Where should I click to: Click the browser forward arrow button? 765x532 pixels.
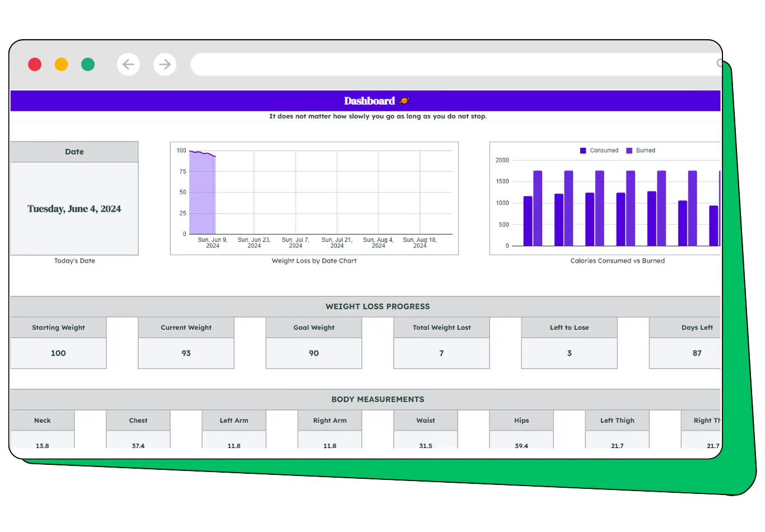[165, 64]
